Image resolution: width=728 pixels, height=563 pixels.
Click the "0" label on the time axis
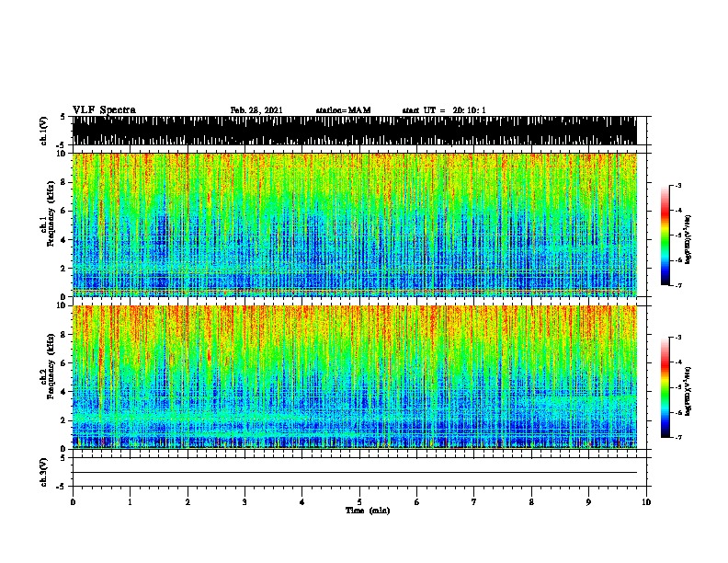point(73,502)
